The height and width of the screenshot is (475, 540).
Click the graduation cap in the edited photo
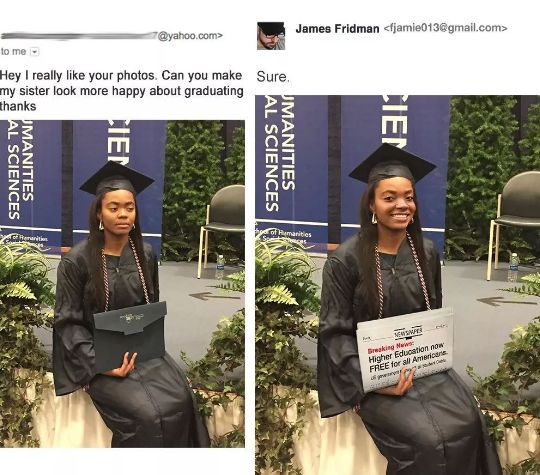click(393, 164)
